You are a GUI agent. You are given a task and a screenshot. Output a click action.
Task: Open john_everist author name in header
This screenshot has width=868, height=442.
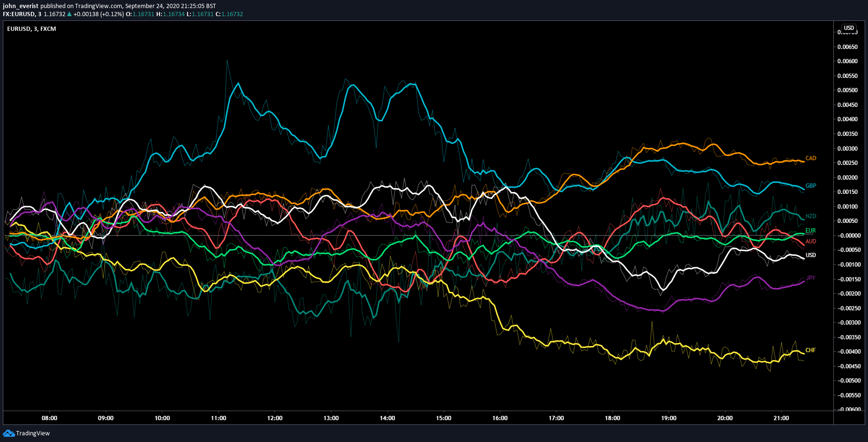[x=20, y=6]
